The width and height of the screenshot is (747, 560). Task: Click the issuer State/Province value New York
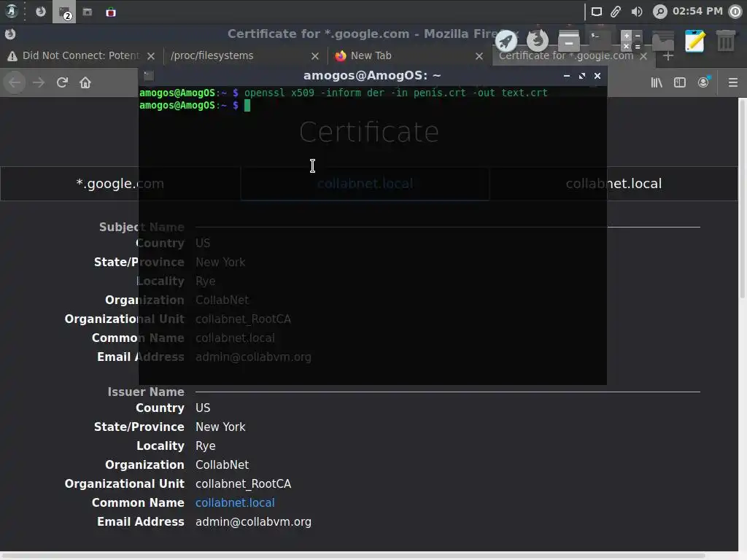pyautogui.click(x=220, y=427)
